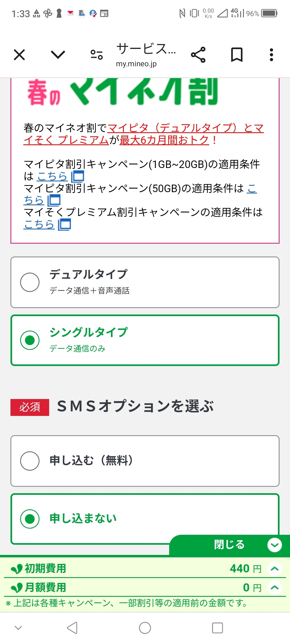Viewport: 290px width, 644px height.
Task: Select the シングルタイプ radio option
Action: click(x=30, y=340)
